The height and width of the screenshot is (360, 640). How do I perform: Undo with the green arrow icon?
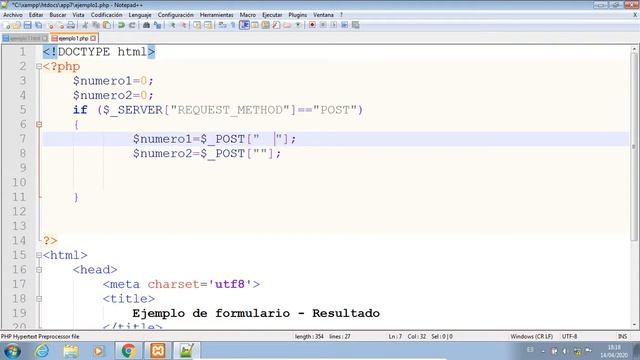121,25
